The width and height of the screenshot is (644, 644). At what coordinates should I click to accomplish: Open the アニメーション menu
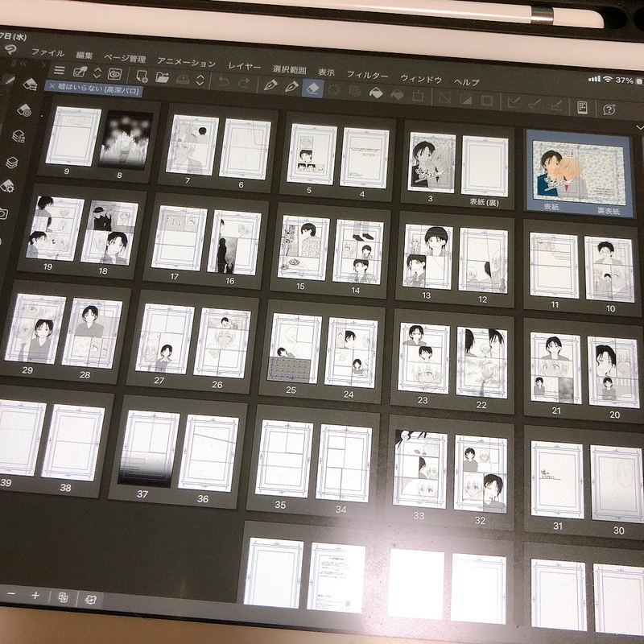tap(187, 63)
